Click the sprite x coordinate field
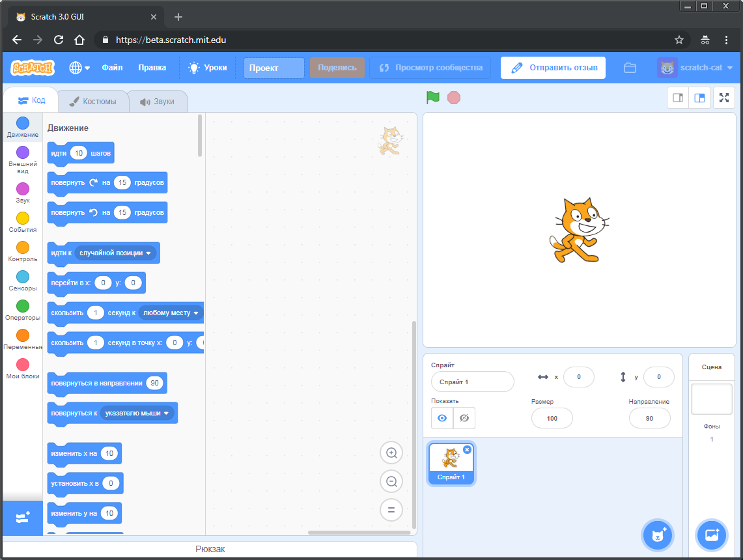Viewport: 743px width, 560px height. click(x=578, y=377)
